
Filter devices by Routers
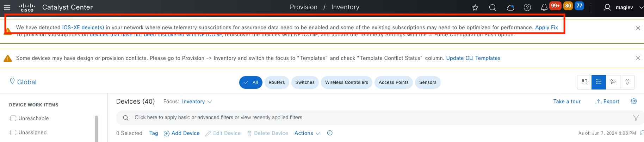277,82
